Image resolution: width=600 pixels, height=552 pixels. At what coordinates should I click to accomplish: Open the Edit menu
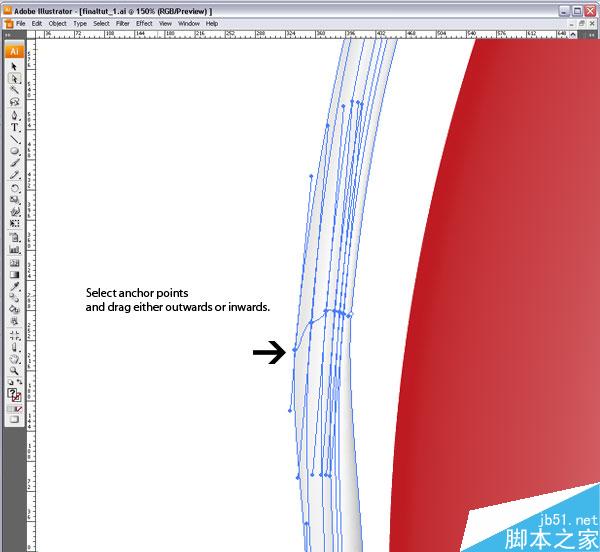coord(37,23)
